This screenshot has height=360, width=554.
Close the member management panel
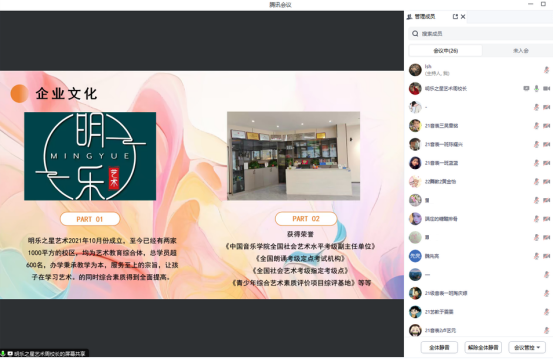pos(463,17)
